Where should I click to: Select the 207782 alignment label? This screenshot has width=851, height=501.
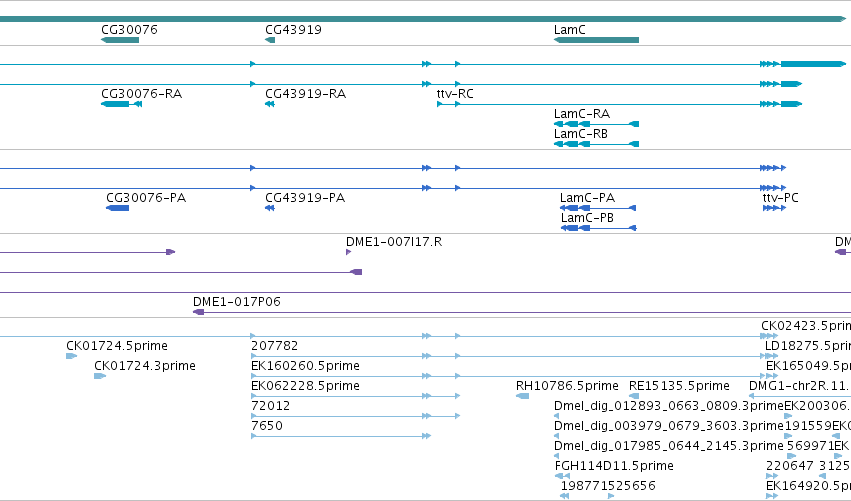(x=274, y=345)
